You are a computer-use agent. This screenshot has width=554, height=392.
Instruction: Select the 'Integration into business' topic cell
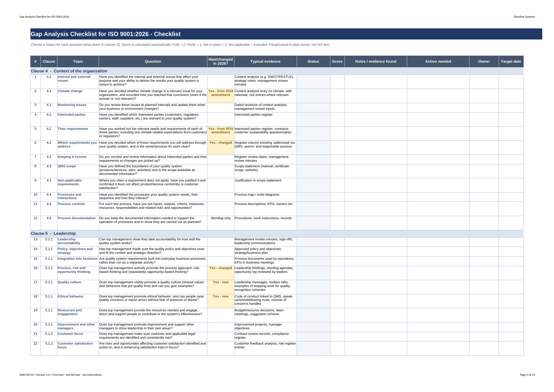pos(78,261)
